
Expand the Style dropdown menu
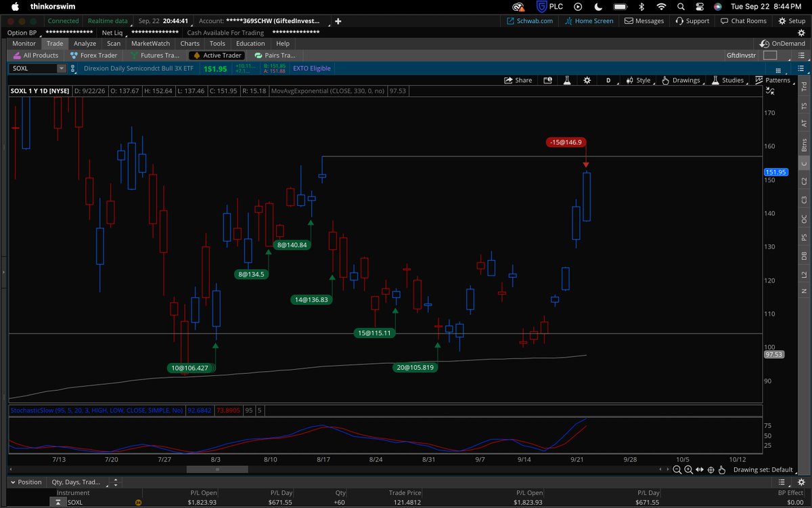pos(638,80)
